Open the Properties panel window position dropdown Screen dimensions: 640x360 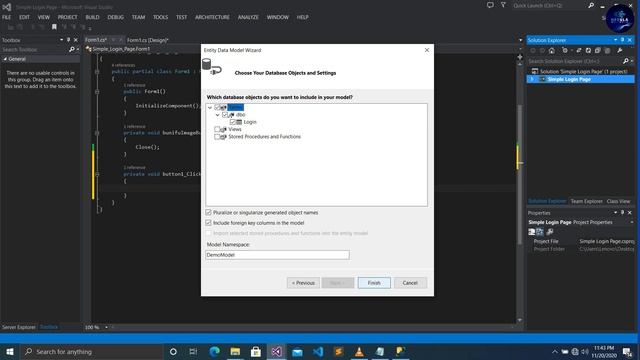coord(615,213)
